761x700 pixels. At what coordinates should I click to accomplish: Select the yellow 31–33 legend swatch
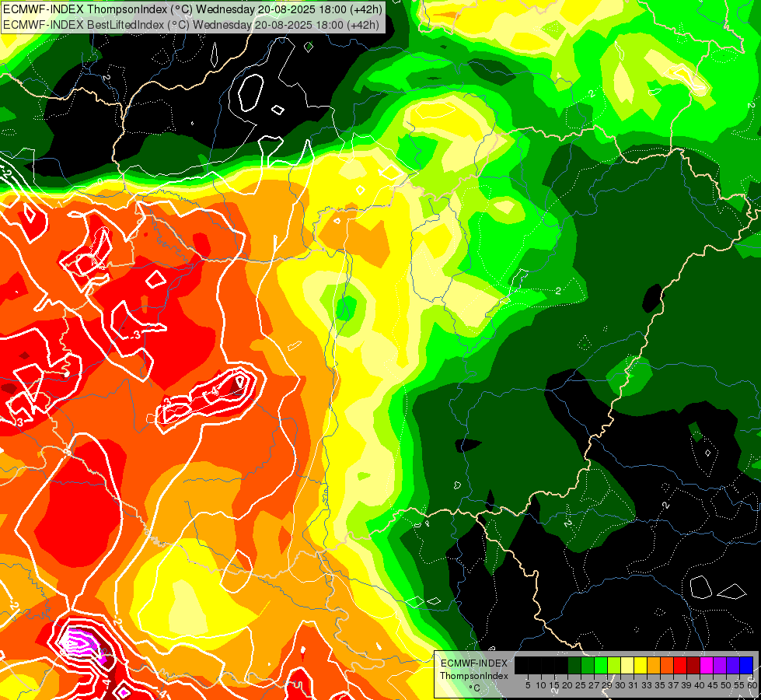(641, 665)
